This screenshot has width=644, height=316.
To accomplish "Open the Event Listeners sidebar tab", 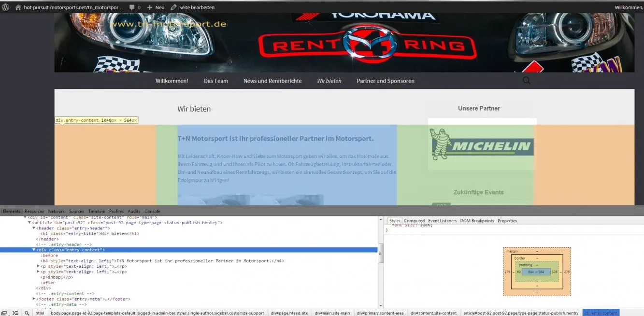I will point(442,221).
